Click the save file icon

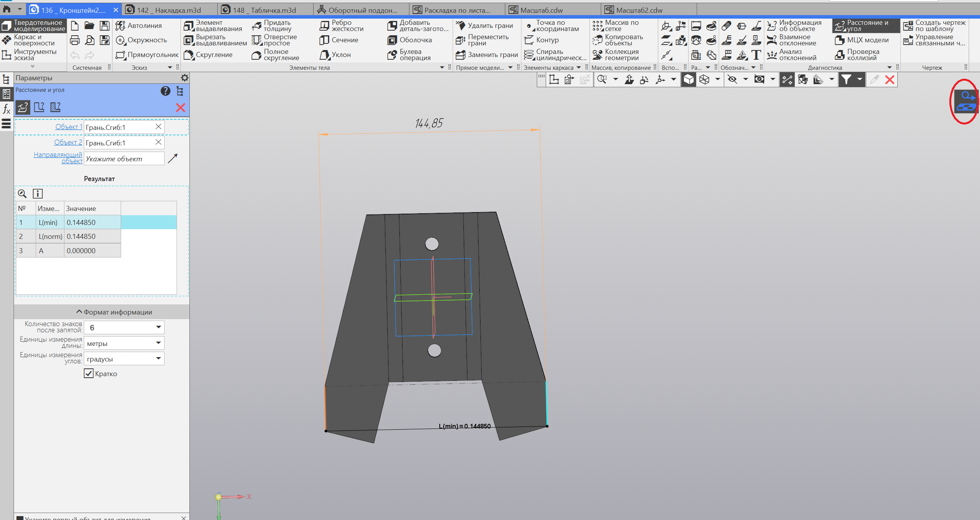(104, 26)
